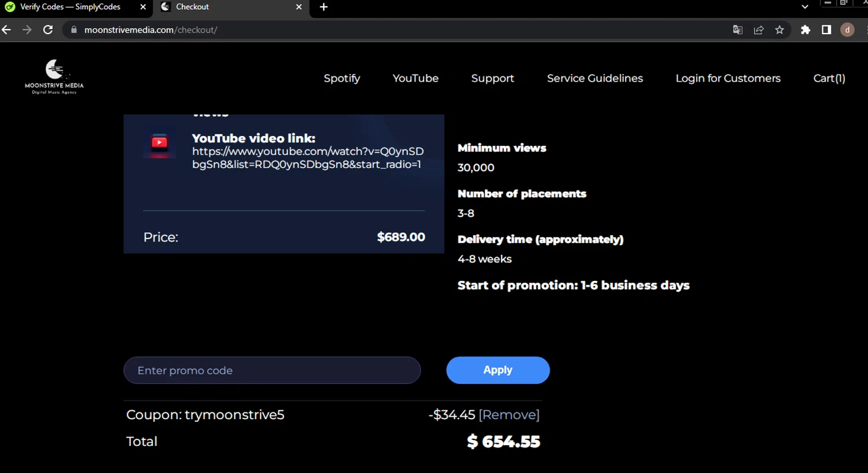The height and width of the screenshot is (473, 868).
Task: Click the YouTube video link URL text
Action: click(x=308, y=157)
